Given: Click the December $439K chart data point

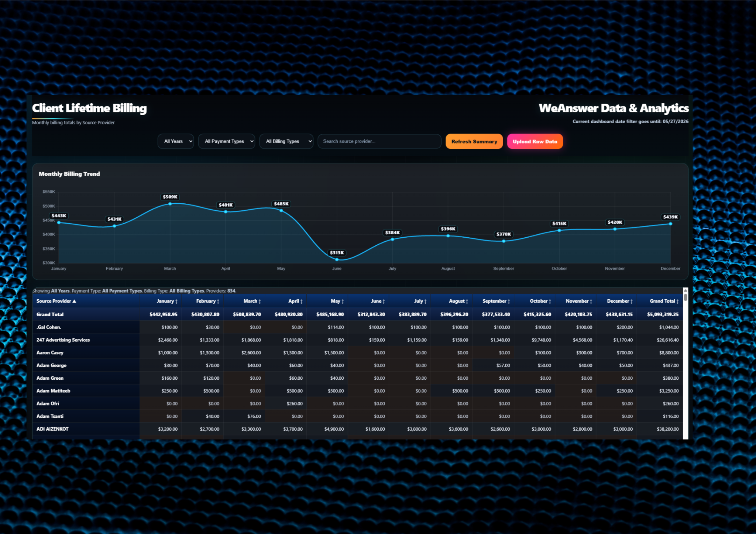Looking at the screenshot, I should pyautogui.click(x=670, y=224).
